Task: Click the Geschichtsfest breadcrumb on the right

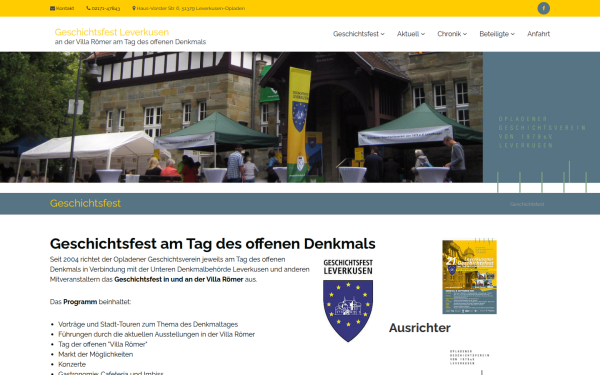Action: tap(527, 204)
